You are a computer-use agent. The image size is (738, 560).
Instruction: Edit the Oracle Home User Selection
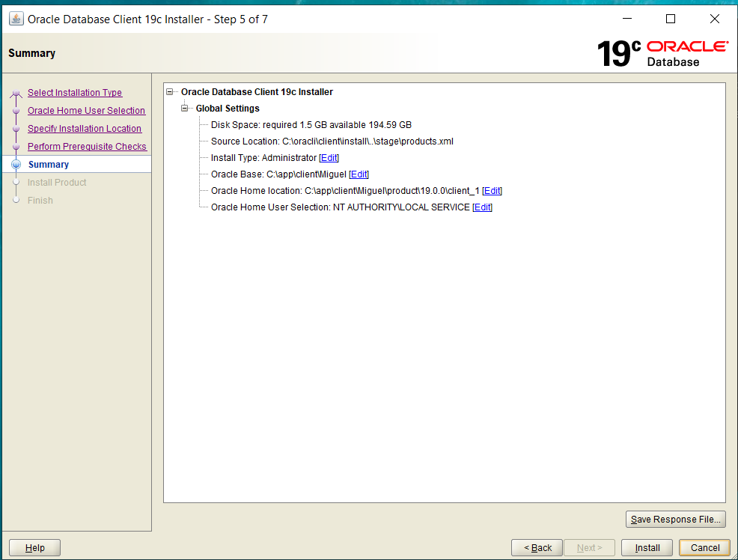coord(482,207)
